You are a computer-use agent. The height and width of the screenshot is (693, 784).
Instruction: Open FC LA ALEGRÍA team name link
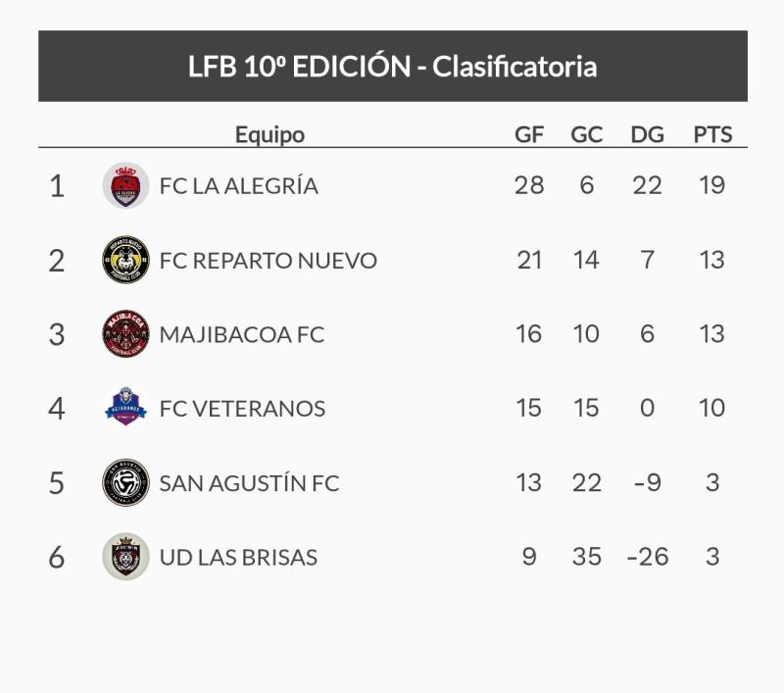238,186
